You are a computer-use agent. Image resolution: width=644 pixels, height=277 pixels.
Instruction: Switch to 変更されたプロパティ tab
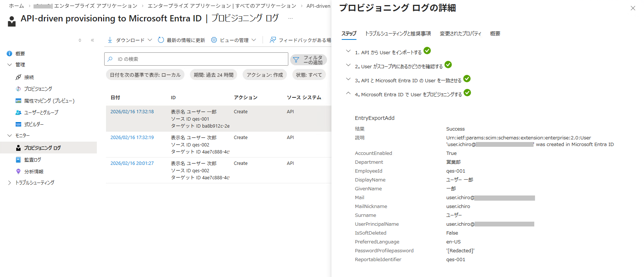(460, 34)
